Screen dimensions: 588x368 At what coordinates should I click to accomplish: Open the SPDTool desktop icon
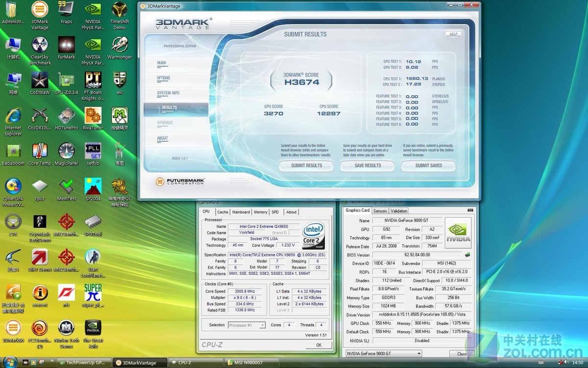tap(93, 225)
